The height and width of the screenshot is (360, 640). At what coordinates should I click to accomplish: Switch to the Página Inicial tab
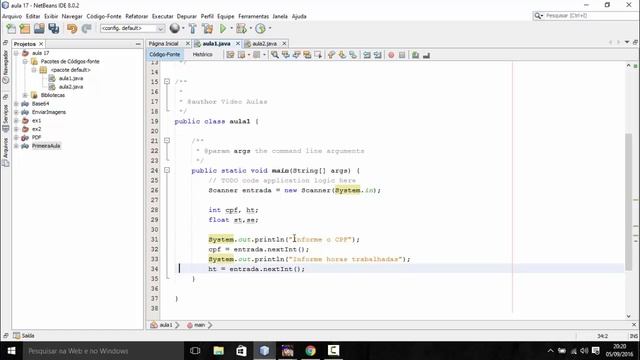pos(163,43)
